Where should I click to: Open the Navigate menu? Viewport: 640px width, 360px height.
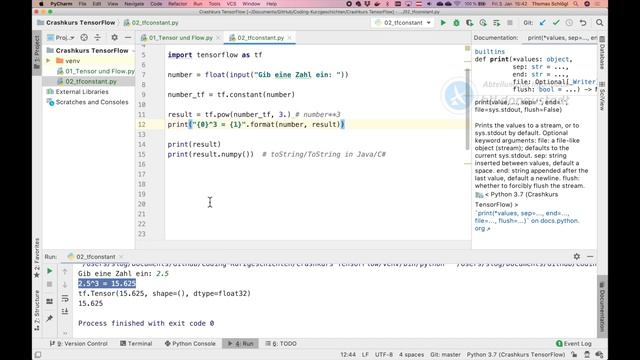[x=134, y=4]
